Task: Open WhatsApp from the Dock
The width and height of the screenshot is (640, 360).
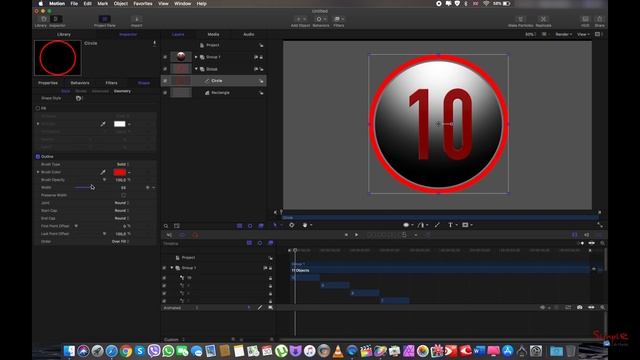Action: pos(168,351)
